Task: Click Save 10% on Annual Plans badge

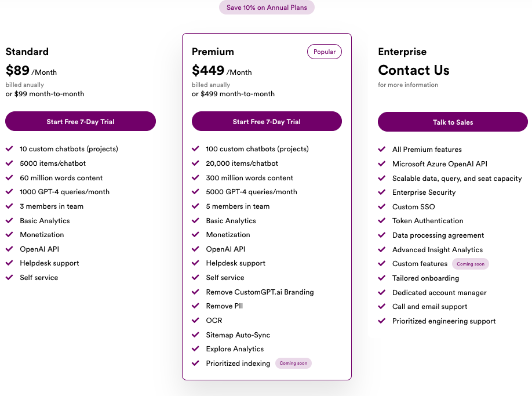Action: click(x=267, y=8)
